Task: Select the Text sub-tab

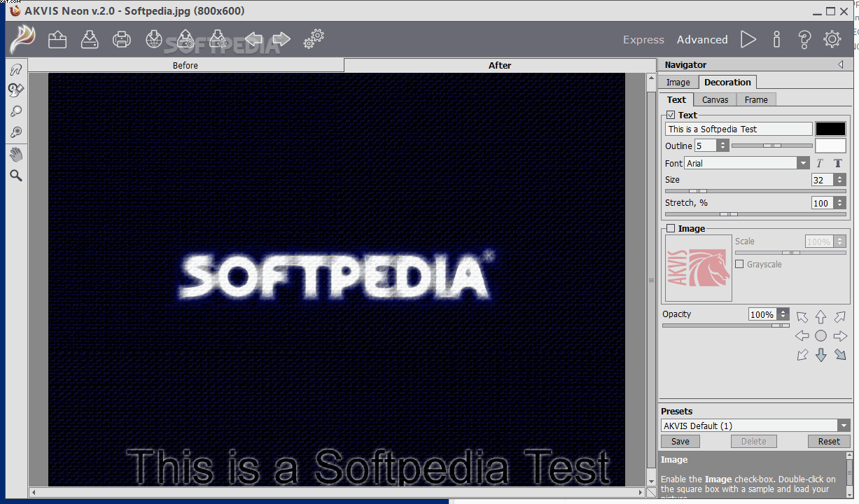Action: tap(676, 99)
